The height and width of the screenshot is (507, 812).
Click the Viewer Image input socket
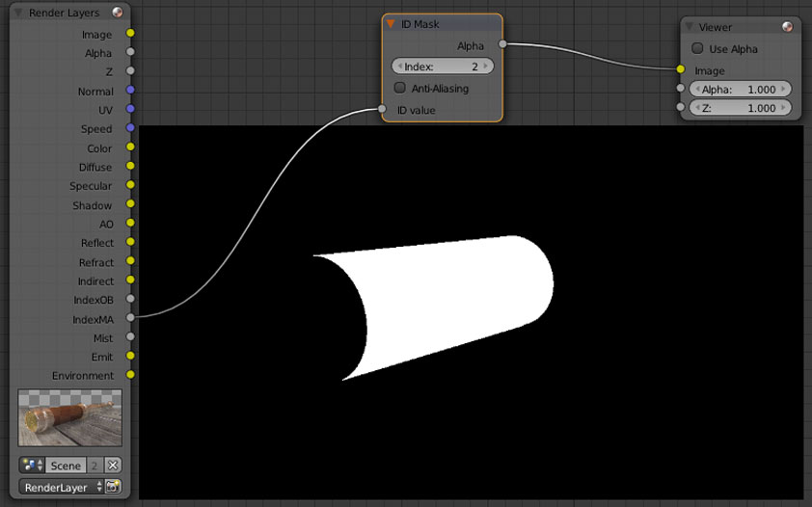click(x=681, y=69)
